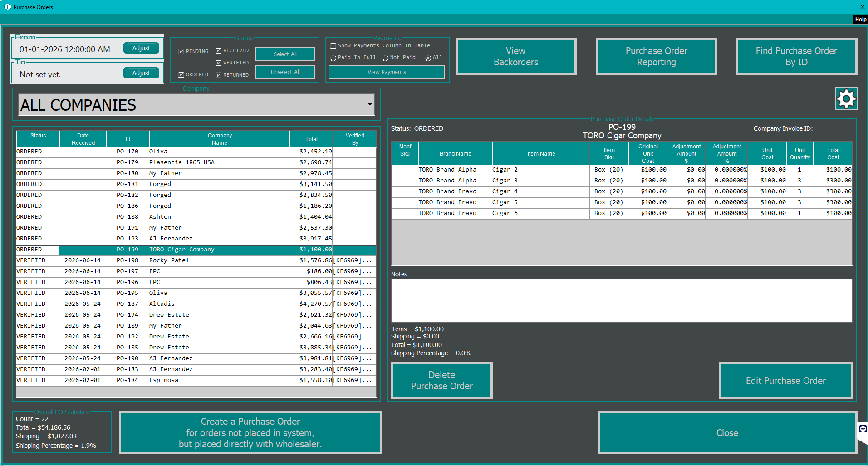
Task: Sort by Verified By column header
Action: pyautogui.click(x=355, y=139)
